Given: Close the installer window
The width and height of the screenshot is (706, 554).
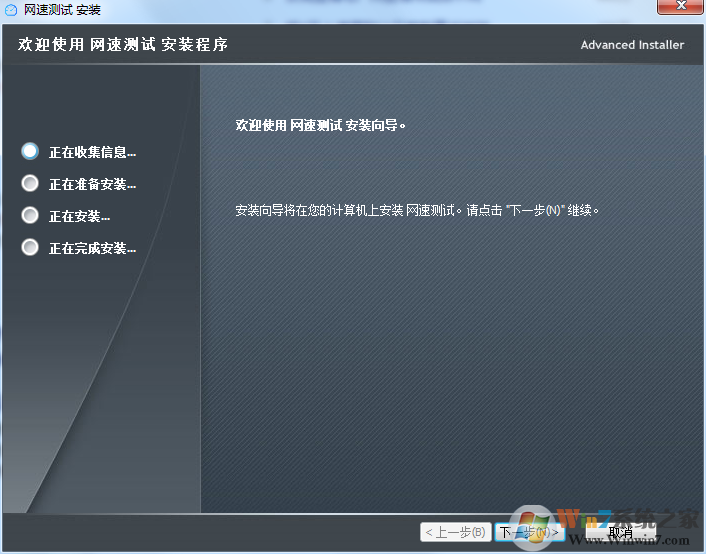Looking at the screenshot, I should [681, 6].
